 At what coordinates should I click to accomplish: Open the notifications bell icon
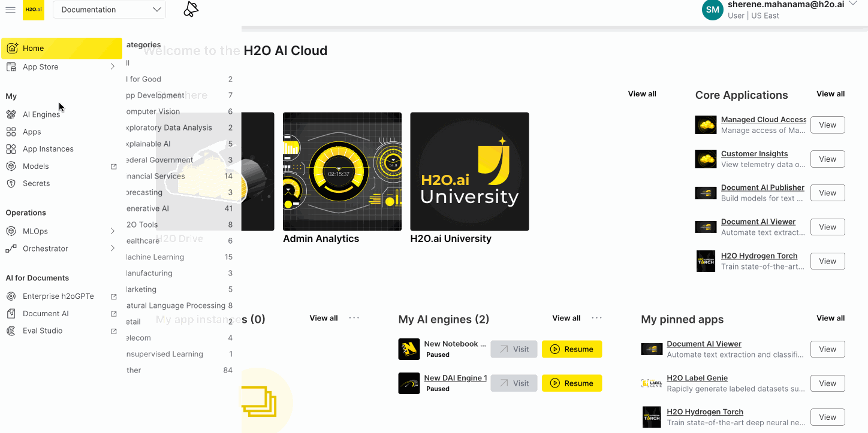[x=191, y=10]
